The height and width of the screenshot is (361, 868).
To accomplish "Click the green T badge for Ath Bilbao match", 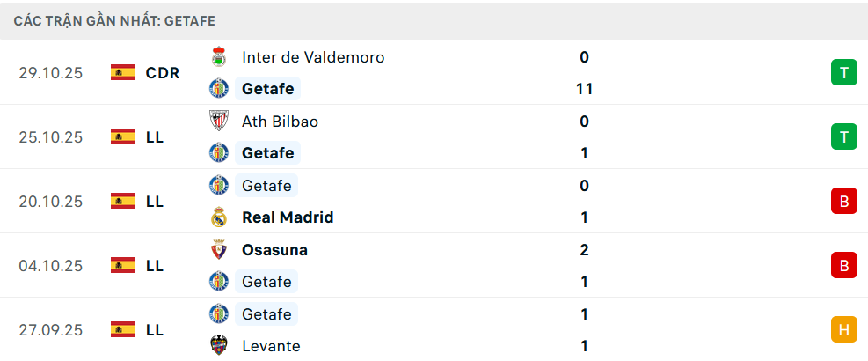I will coord(843,137).
